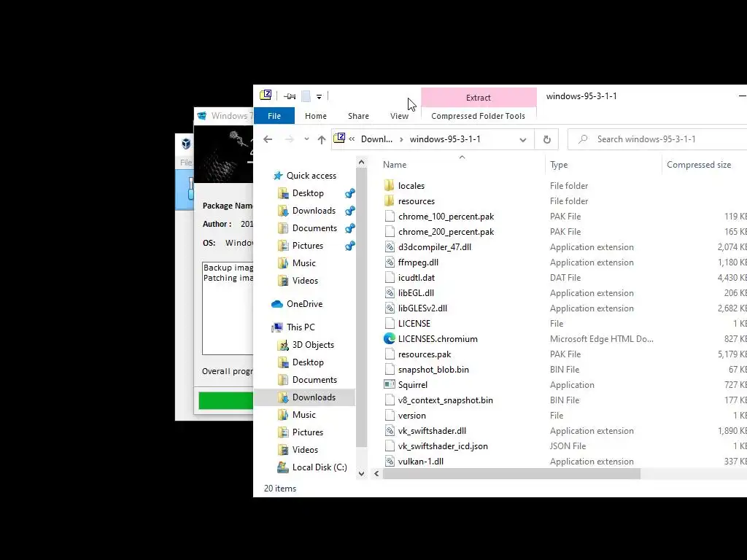Screen dimensions: 747x560
Task: Click the Desktop folder icon under This PC
Action: point(283,362)
